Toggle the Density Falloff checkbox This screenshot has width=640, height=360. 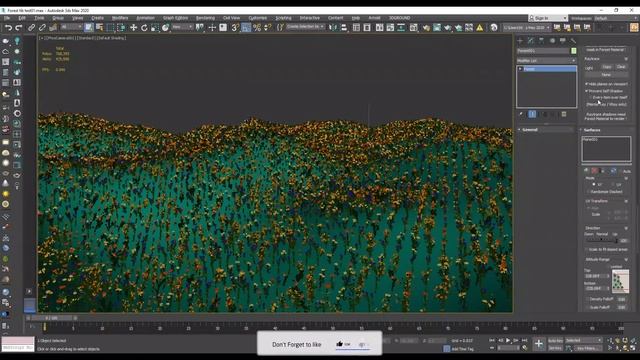pyautogui.click(x=587, y=299)
